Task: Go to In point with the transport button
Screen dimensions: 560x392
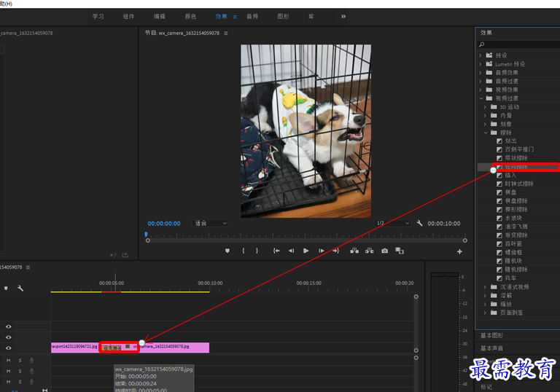Action: 276,251
